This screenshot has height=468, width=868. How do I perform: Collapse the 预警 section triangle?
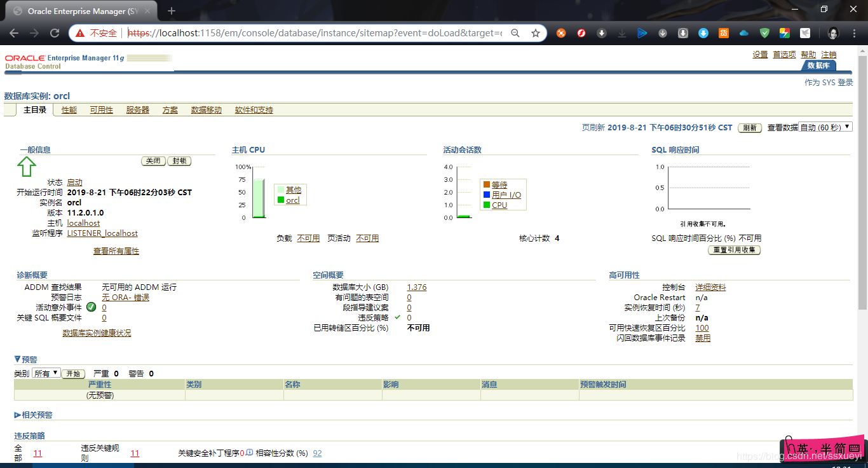click(18, 359)
